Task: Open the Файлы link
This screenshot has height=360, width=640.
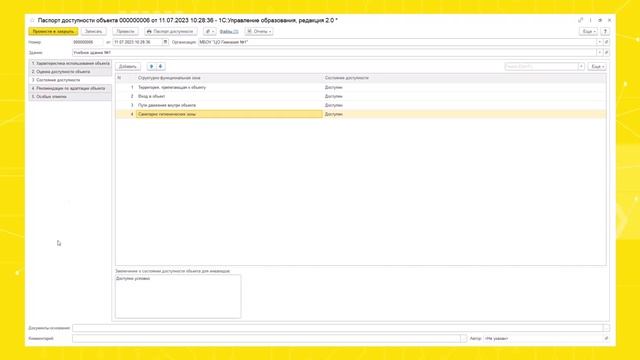Action: 229,31
